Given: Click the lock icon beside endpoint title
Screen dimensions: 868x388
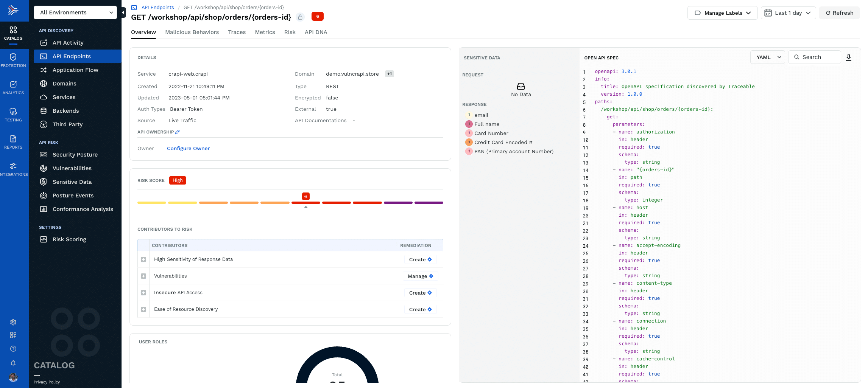Looking at the screenshot, I should coord(300,17).
